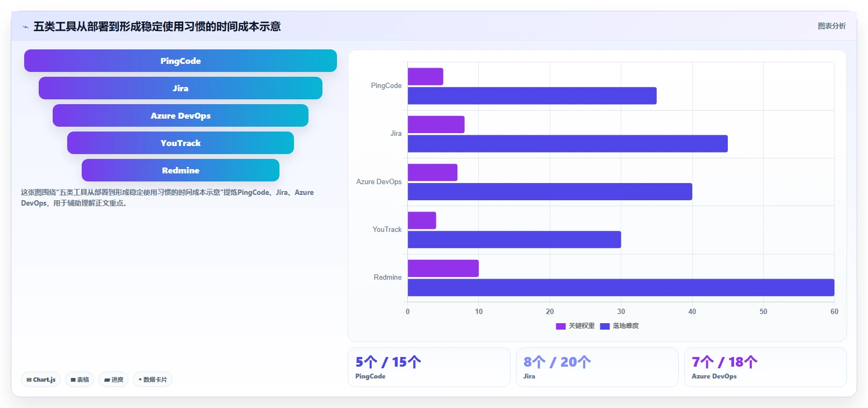The width and height of the screenshot is (868, 408).
Task: Click the blue 落地难度 bar for Azure DevOps
Action: pos(550,192)
